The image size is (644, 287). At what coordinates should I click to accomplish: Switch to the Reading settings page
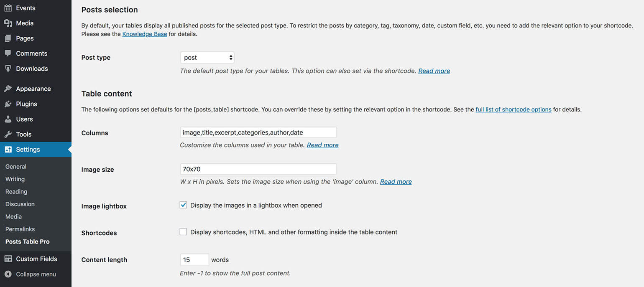[16, 191]
